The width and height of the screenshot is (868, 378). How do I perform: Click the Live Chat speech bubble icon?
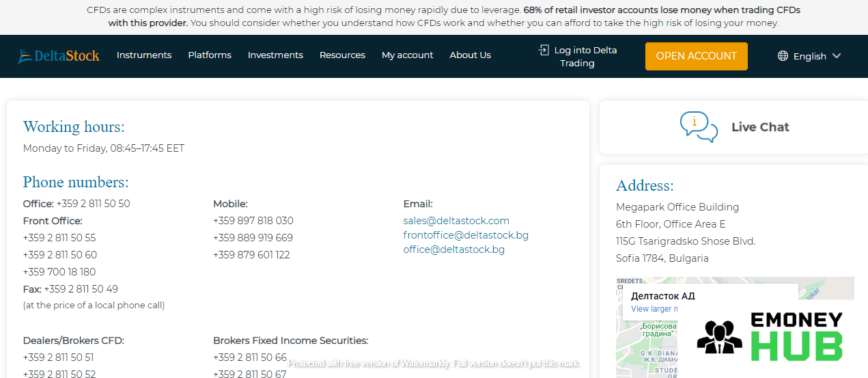click(x=699, y=126)
